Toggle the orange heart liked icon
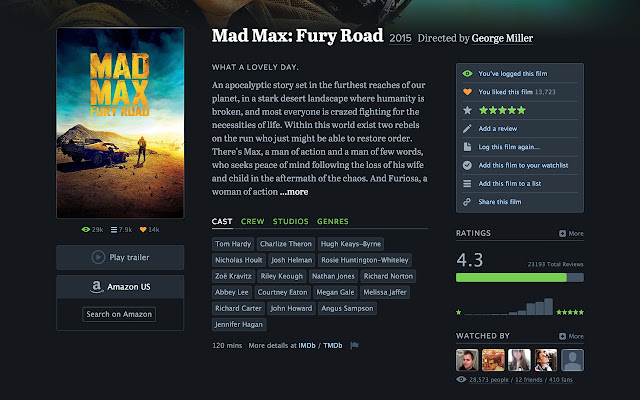 pos(467,92)
